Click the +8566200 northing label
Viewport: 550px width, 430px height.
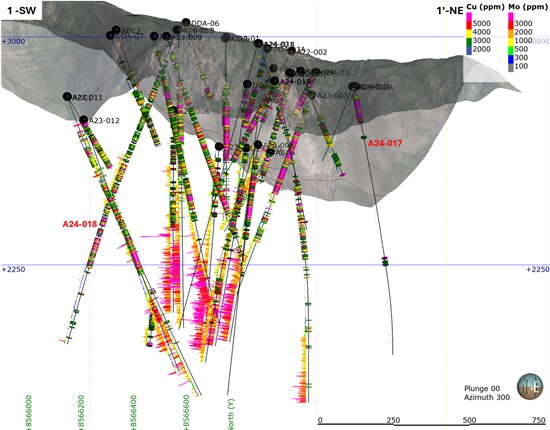coord(81,412)
